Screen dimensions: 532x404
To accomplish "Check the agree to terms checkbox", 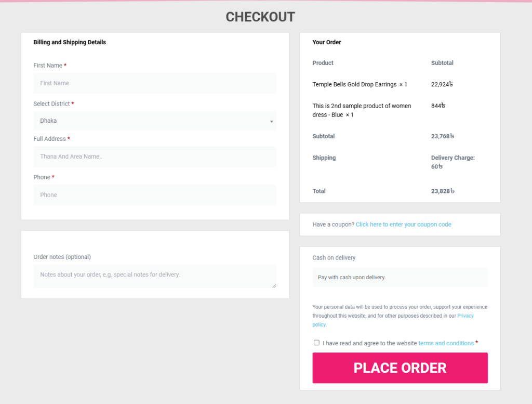I will 316,343.
